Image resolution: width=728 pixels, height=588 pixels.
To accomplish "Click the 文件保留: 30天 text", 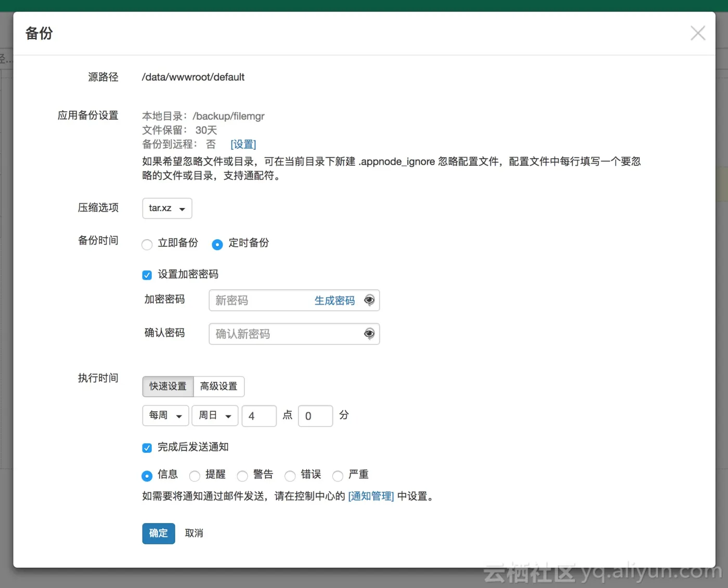I will click(179, 130).
